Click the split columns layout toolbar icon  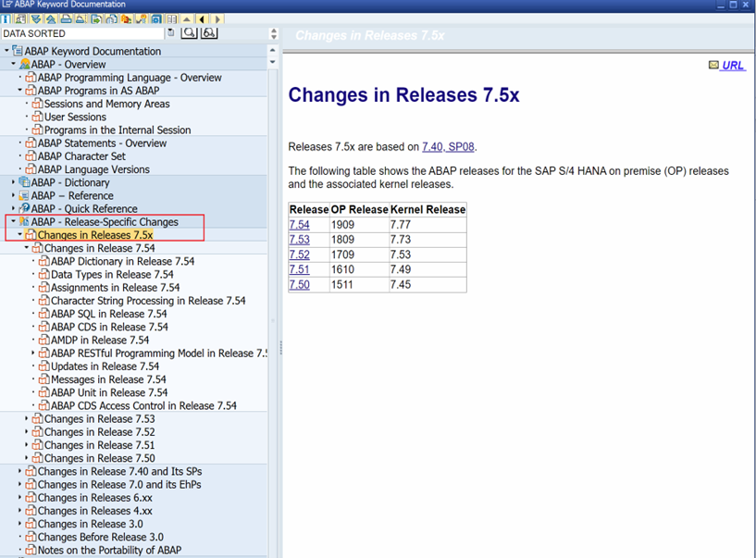[x=171, y=19]
